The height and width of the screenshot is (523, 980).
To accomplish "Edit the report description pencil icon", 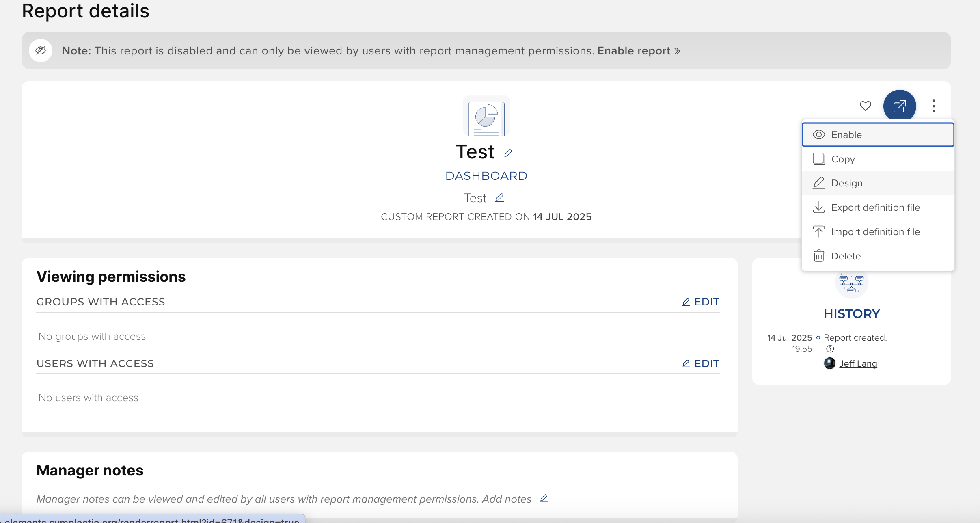I will point(499,198).
